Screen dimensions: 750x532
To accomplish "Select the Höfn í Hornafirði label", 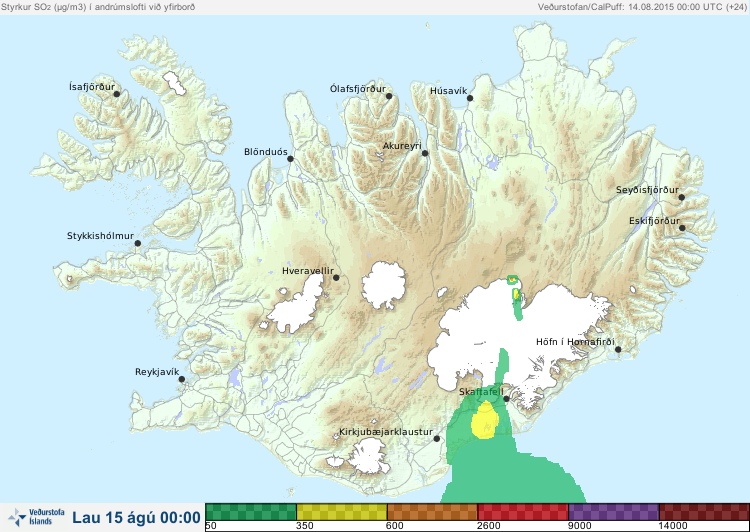I will (x=575, y=342).
